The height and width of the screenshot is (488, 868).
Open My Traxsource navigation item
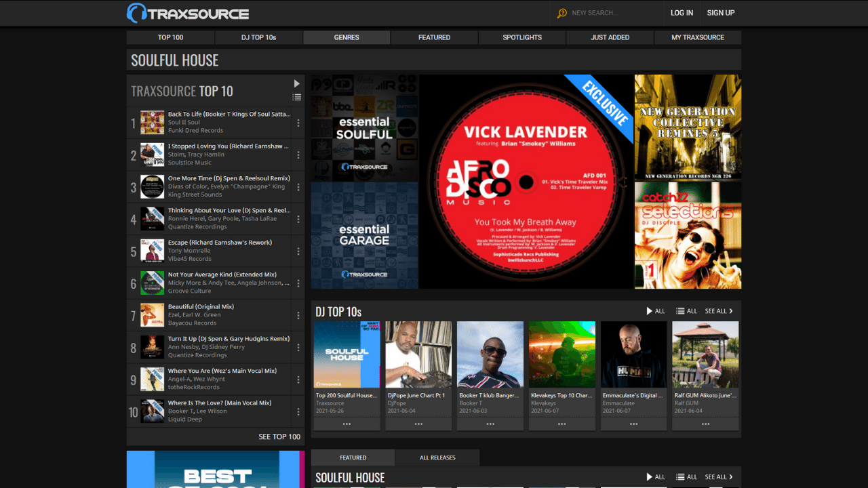click(698, 37)
